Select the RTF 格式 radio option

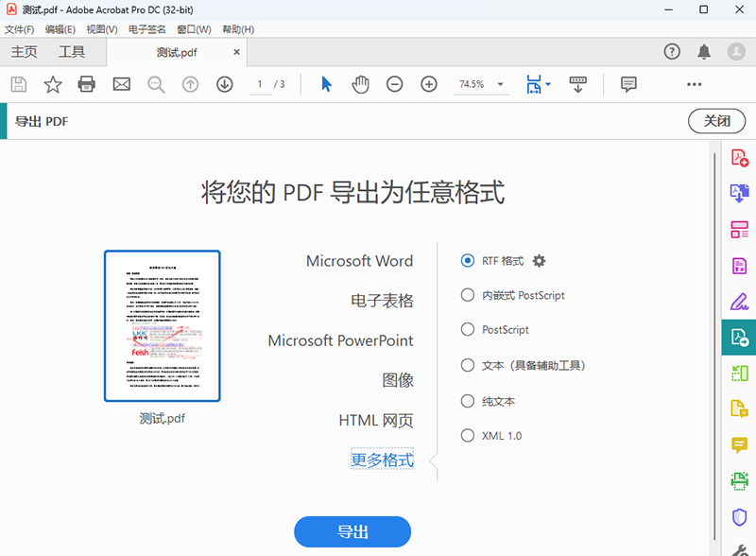(x=467, y=261)
